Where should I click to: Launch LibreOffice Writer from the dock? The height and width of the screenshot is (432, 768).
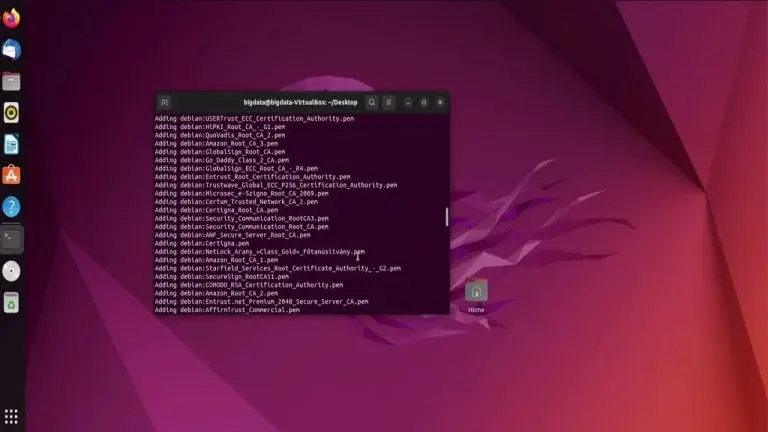[x=11, y=144]
